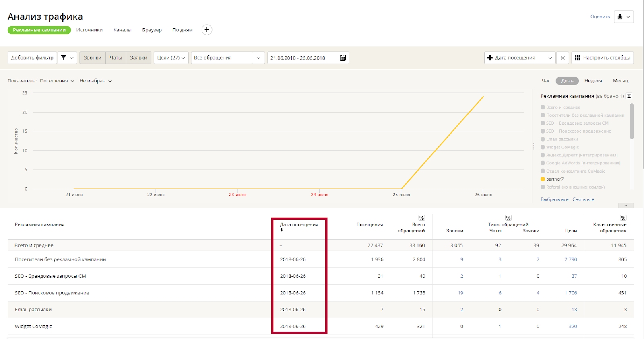The height and width of the screenshot is (339, 644).
Task: Click Widget CoMagic row name in table
Action: (x=33, y=327)
